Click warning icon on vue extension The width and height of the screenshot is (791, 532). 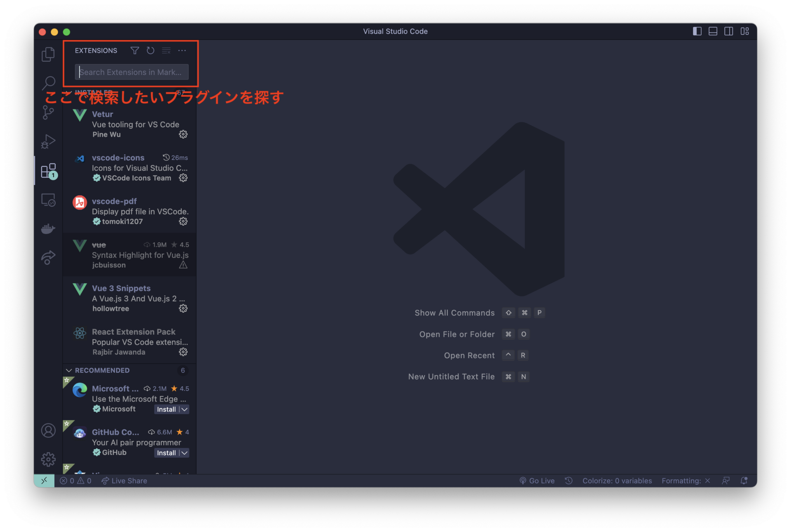[183, 265]
